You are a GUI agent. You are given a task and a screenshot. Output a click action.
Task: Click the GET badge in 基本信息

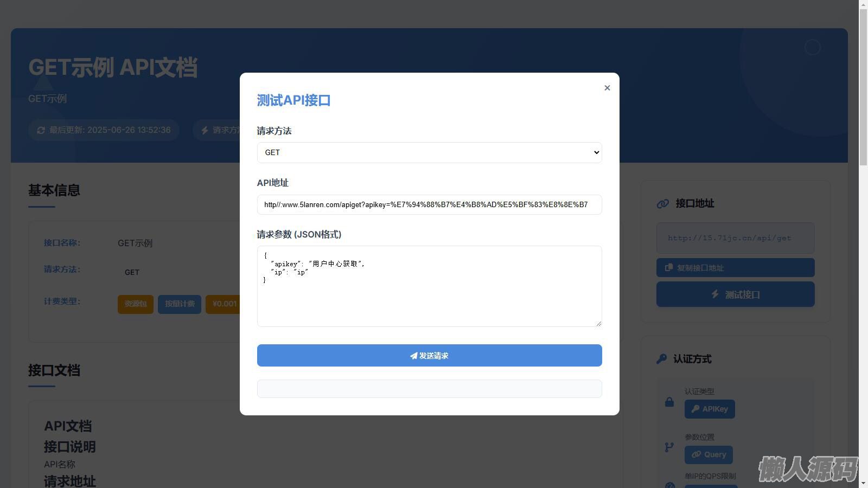132,272
